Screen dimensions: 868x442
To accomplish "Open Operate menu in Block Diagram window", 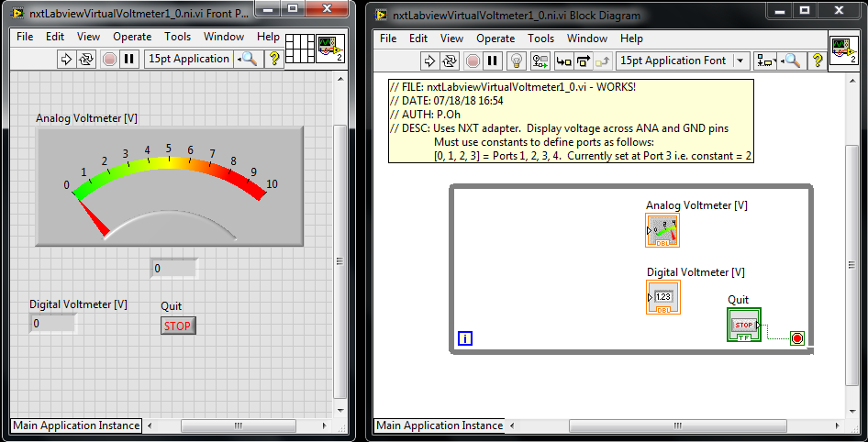I will coord(495,39).
